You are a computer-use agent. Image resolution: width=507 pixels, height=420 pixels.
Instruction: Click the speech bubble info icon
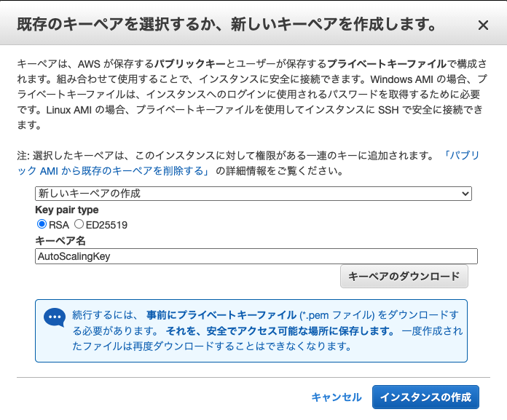(x=55, y=317)
